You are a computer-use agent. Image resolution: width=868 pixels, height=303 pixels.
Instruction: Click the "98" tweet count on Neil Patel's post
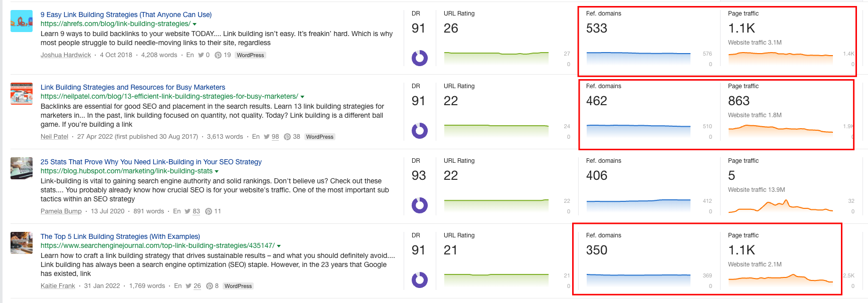click(x=274, y=136)
